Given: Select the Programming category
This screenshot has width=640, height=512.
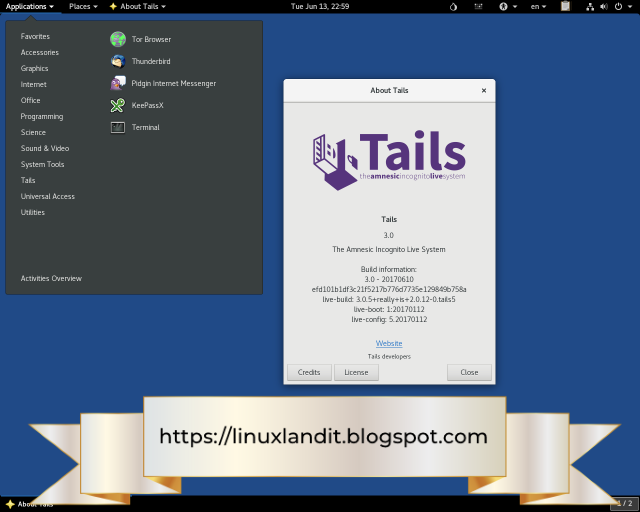Looking at the screenshot, I should [x=42, y=116].
